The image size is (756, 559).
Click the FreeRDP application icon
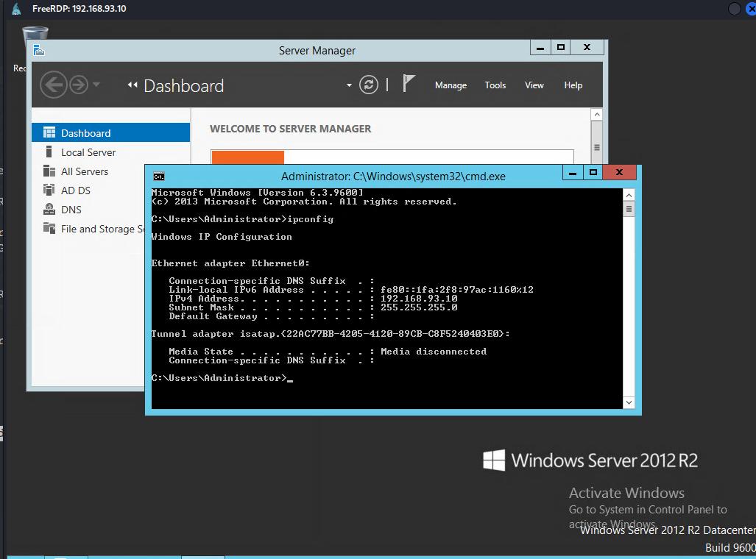click(x=16, y=9)
